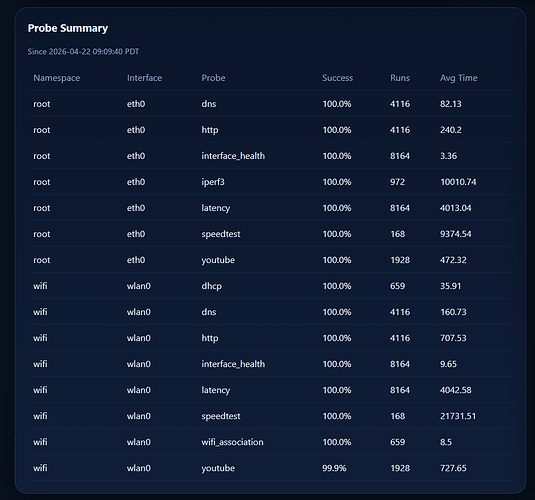The image size is (535, 500).
Task: Select runs value 4116 in wlan0 http row
Action: click(400, 338)
